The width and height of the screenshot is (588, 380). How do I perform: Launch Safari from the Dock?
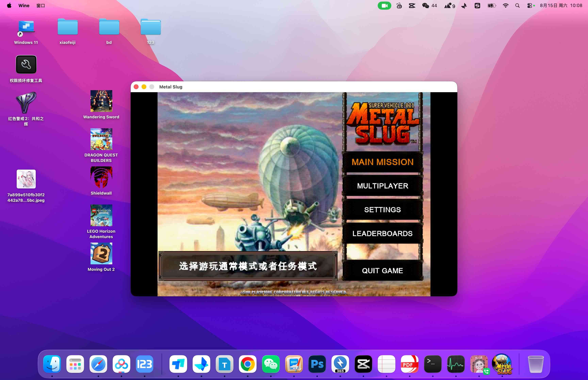point(98,364)
